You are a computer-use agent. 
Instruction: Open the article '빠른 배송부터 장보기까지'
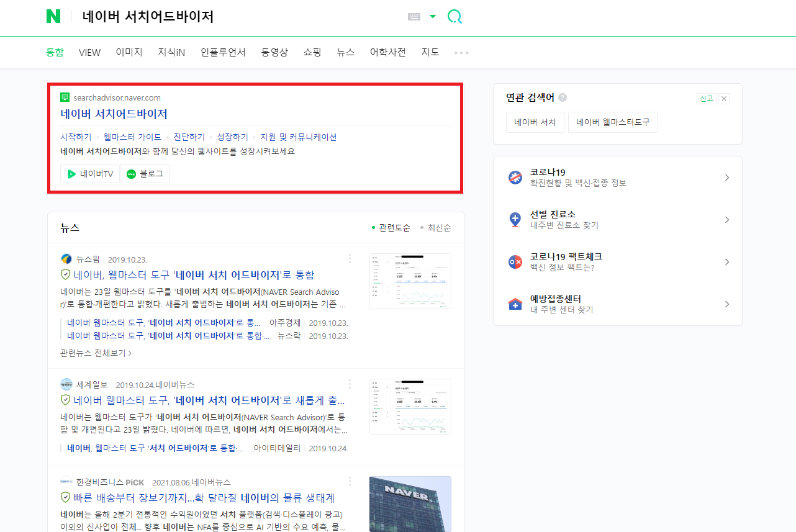pyautogui.click(x=204, y=498)
